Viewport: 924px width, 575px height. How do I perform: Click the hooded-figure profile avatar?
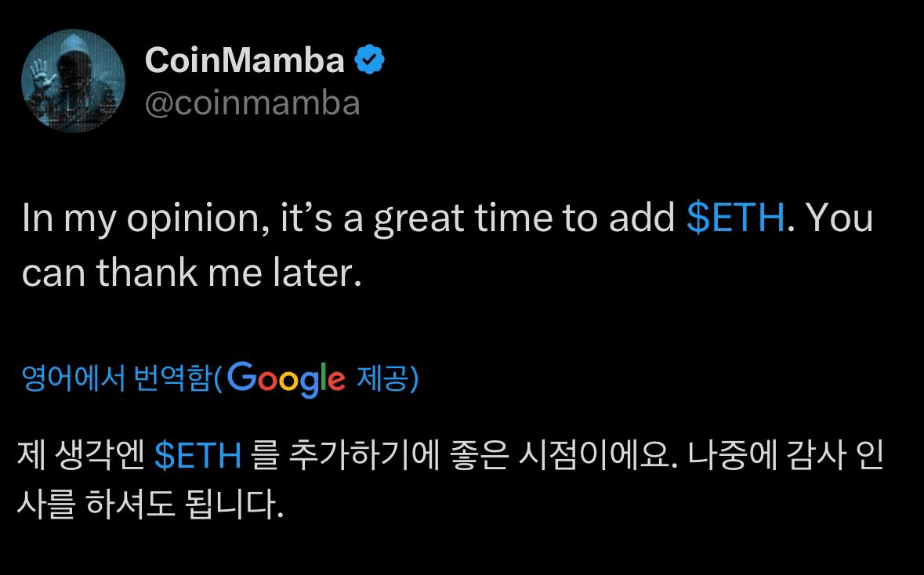click(x=72, y=82)
